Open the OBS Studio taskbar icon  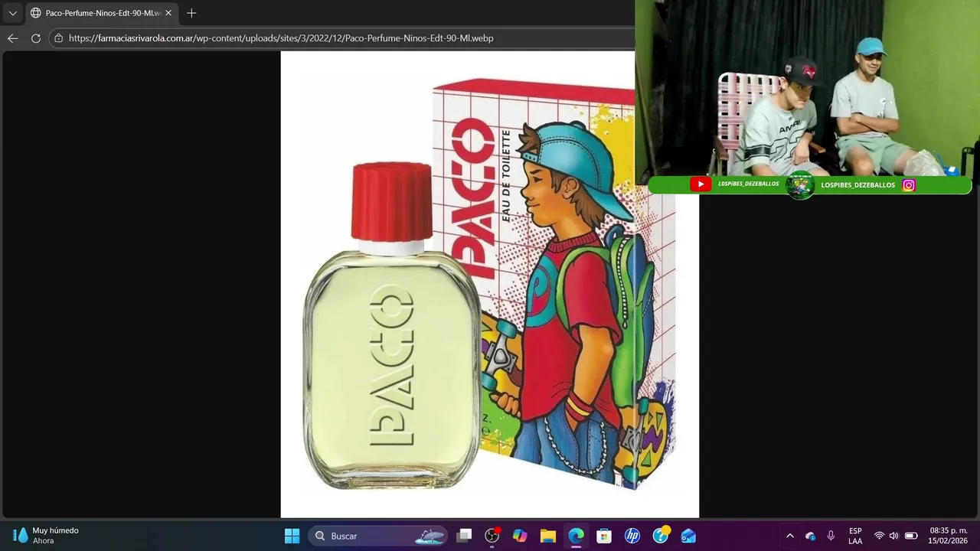(x=492, y=536)
